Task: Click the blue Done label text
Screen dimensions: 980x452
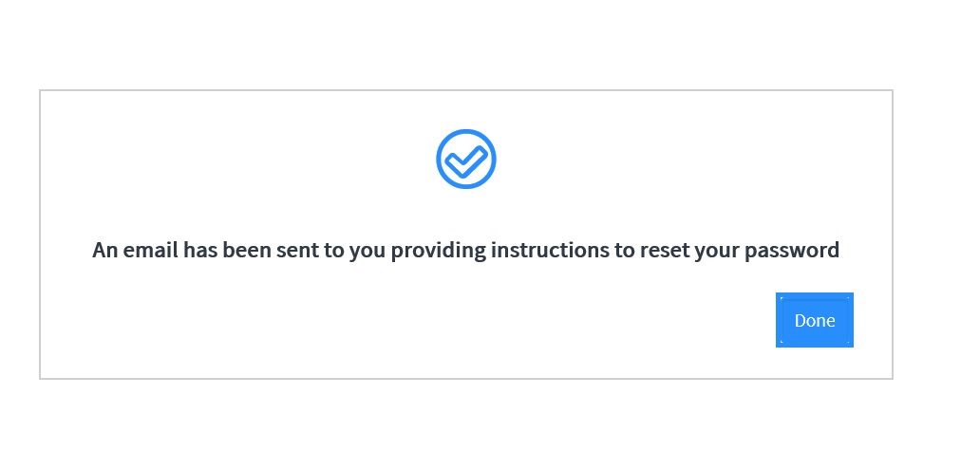Action: point(815,320)
